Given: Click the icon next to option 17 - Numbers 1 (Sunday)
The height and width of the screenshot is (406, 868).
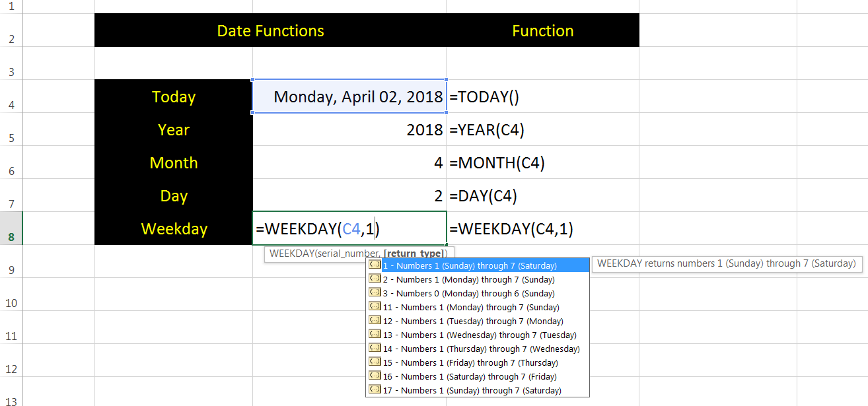Looking at the screenshot, I should (375, 390).
